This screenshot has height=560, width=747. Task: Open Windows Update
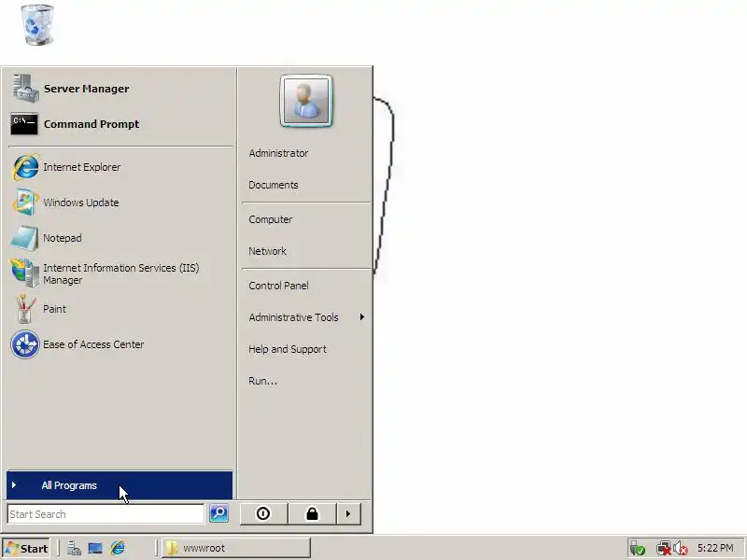click(x=120, y=203)
